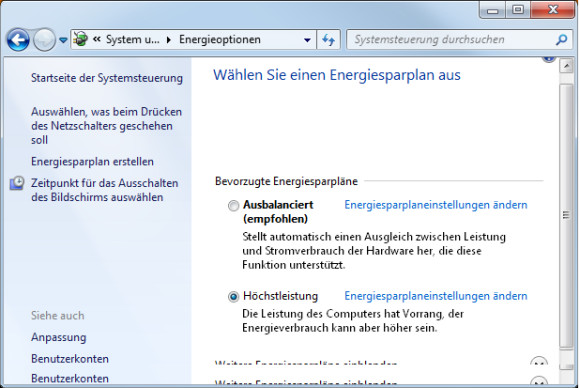
Task: Refresh the page with the refresh button
Action: pyautogui.click(x=328, y=40)
